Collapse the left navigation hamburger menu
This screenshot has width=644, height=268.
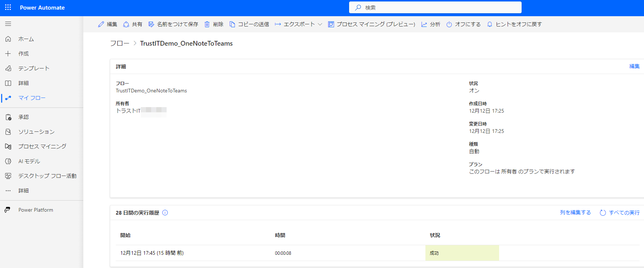8,24
